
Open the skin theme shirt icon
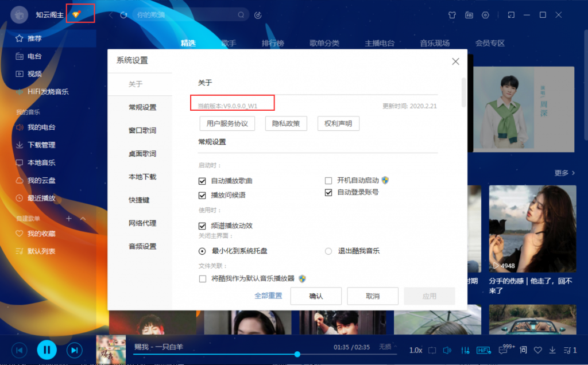click(x=452, y=15)
